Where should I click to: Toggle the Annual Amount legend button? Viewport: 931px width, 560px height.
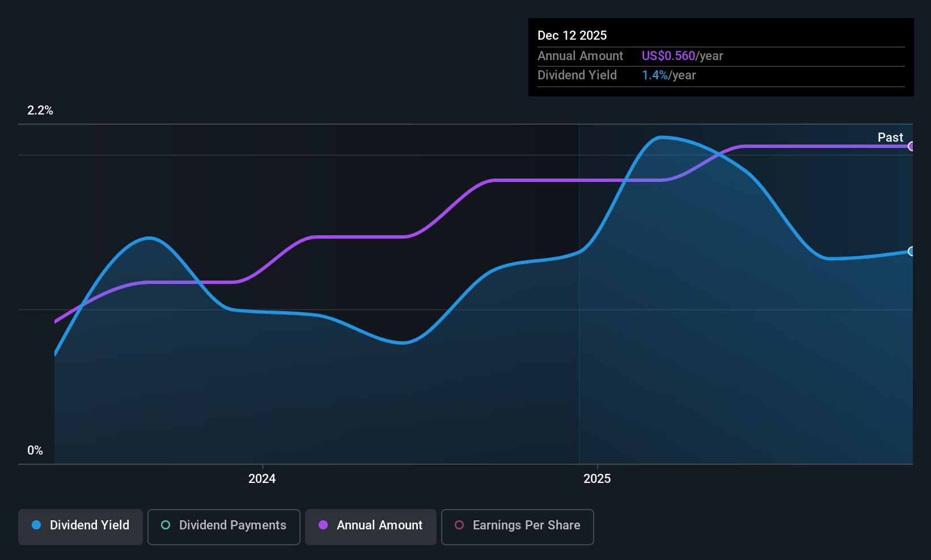[371, 527]
